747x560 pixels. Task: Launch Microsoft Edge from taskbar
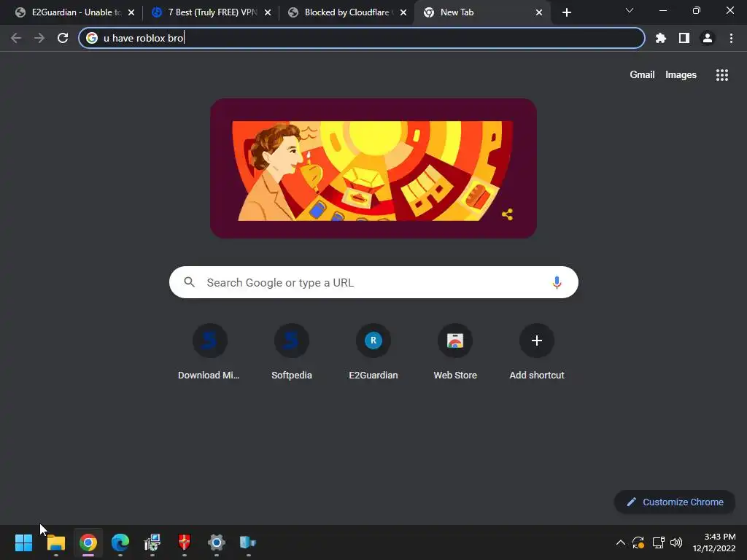point(120,542)
